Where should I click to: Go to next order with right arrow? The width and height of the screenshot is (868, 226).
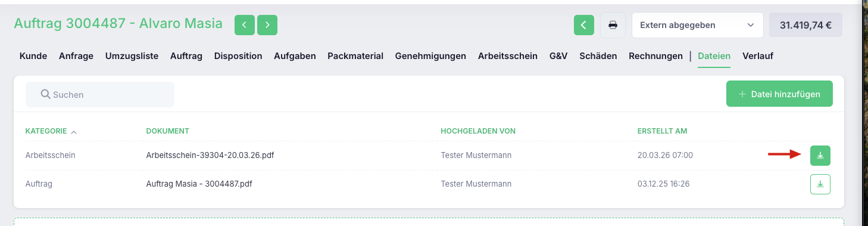pos(267,25)
